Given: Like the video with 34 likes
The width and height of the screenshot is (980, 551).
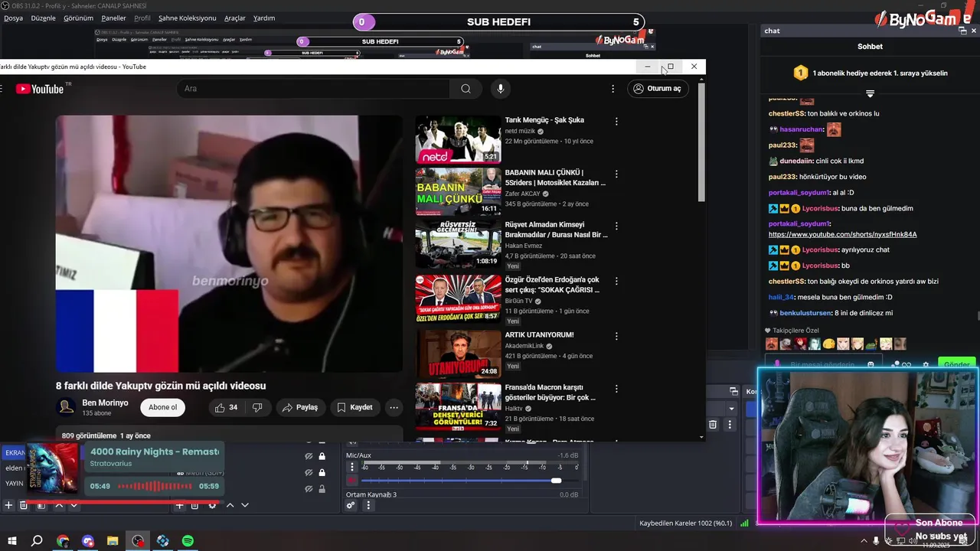Looking at the screenshot, I should [x=226, y=407].
